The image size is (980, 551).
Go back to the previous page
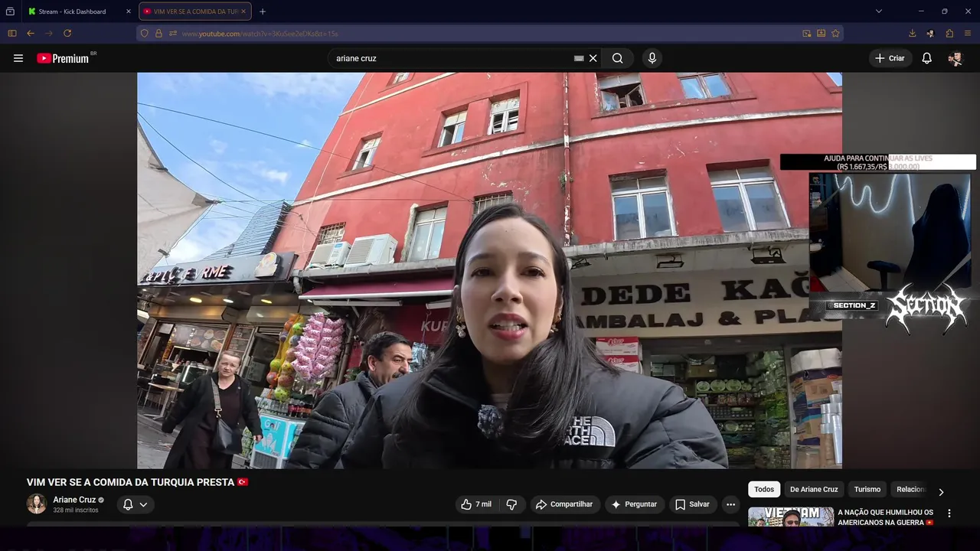click(31, 34)
